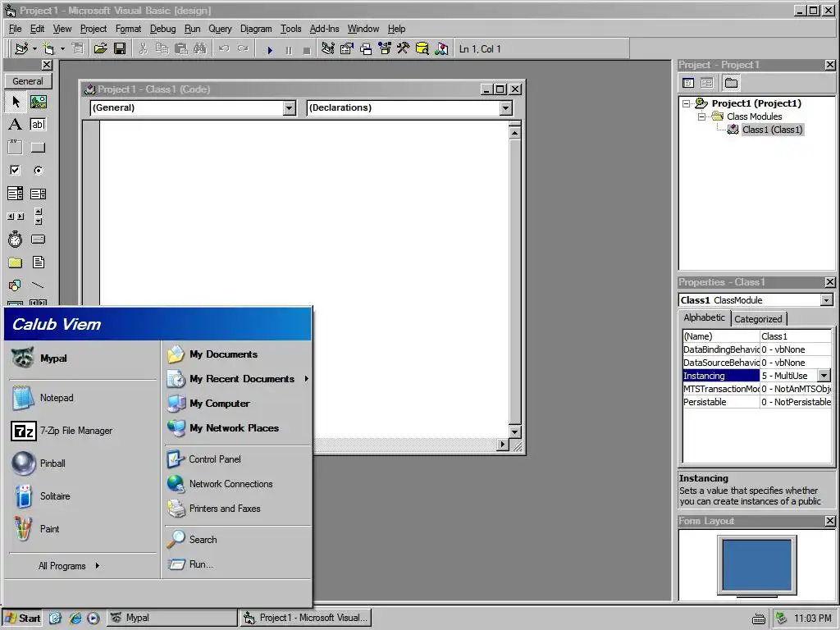The height and width of the screenshot is (630, 840).
Task: Select the CheckBox control in the toolbox
Action: pyautogui.click(x=15, y=171)
